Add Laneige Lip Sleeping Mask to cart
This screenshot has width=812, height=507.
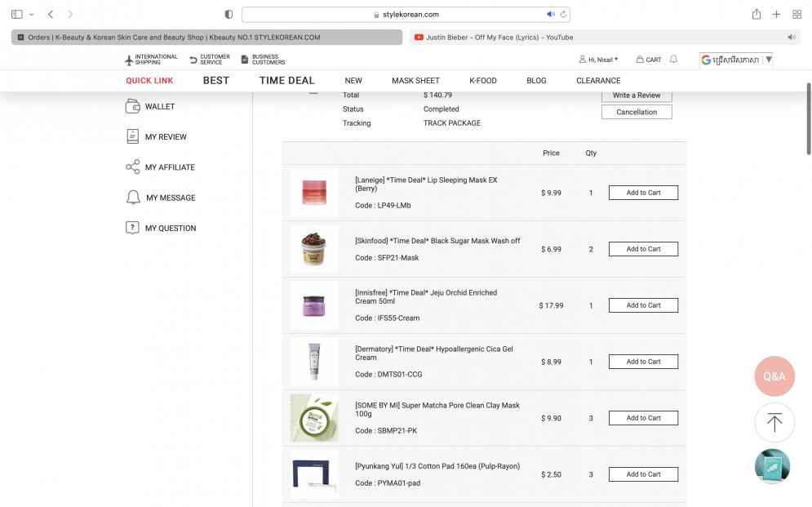click(x=643, y=193)
